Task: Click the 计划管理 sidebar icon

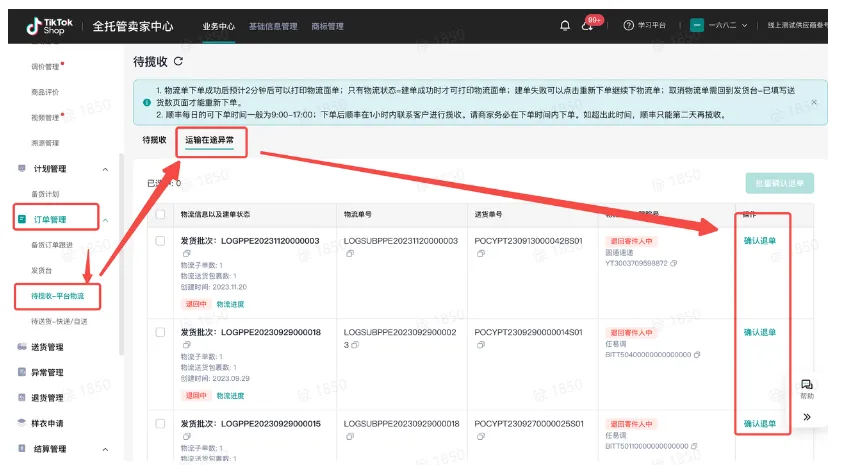Action: pyautogui.click(x=22, y=168)
